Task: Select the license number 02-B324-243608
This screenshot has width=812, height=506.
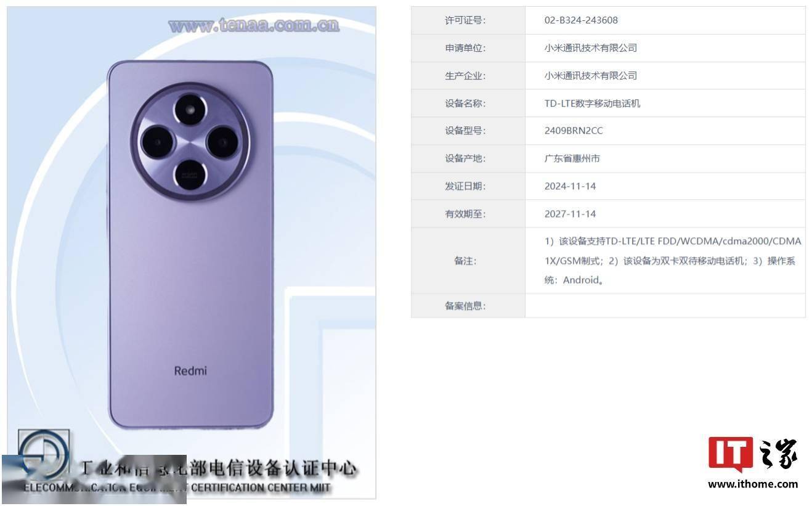Action: click(581, 20)
